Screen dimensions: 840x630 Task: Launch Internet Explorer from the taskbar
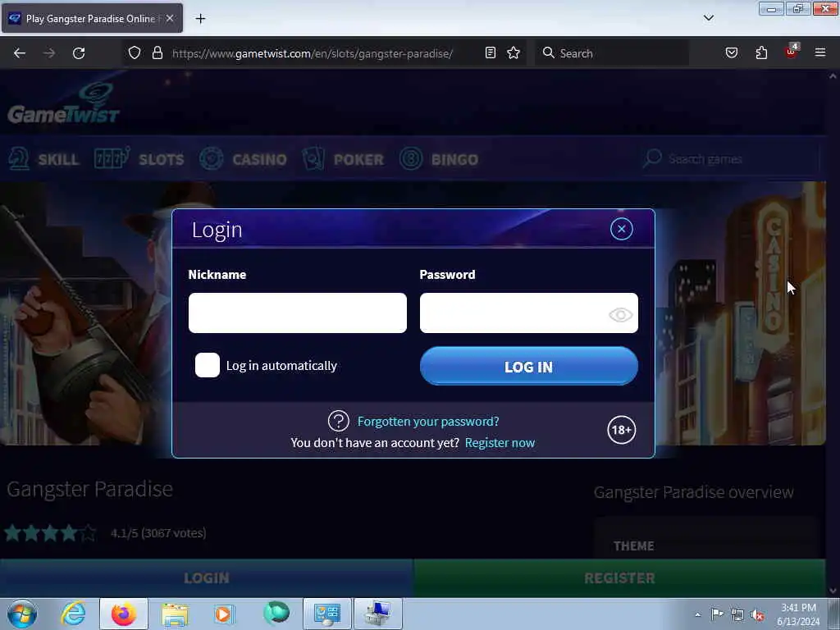(73, 614)
